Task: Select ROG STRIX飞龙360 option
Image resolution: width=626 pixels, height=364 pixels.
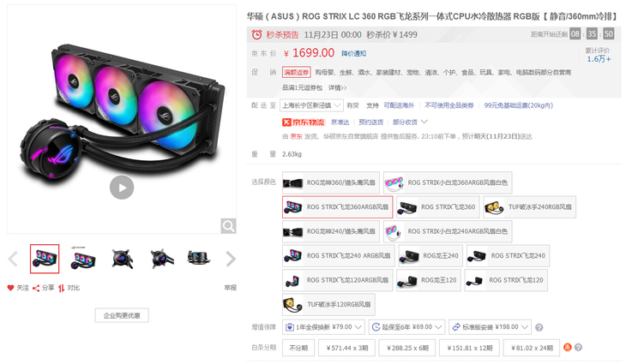Action: coord(437,207)
